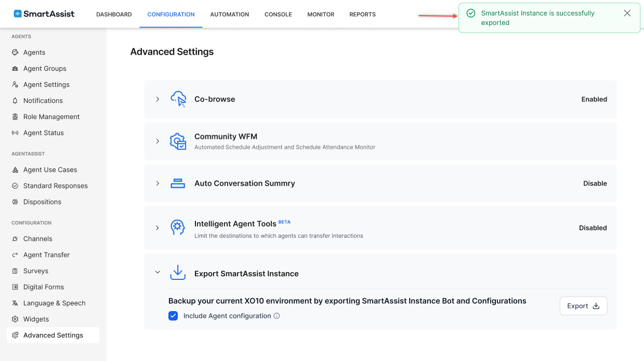Click the Co-browse 'Enabled' status text
The width and height of the screenshot is (644, 361).
click(594, 99)
